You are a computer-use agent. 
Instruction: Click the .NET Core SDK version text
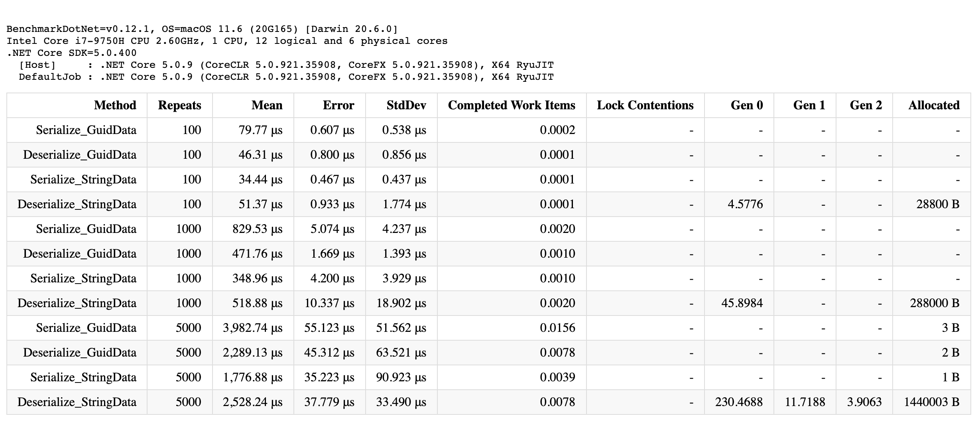[72, 52]
